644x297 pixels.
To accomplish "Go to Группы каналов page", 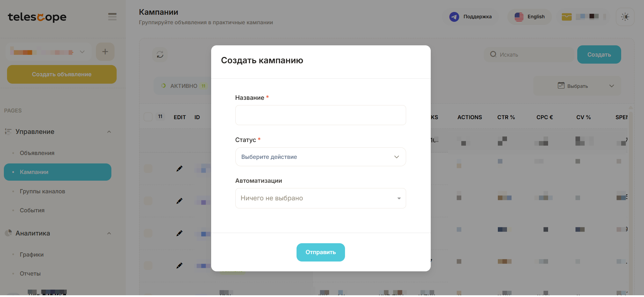I will click(x=42, y=191).
